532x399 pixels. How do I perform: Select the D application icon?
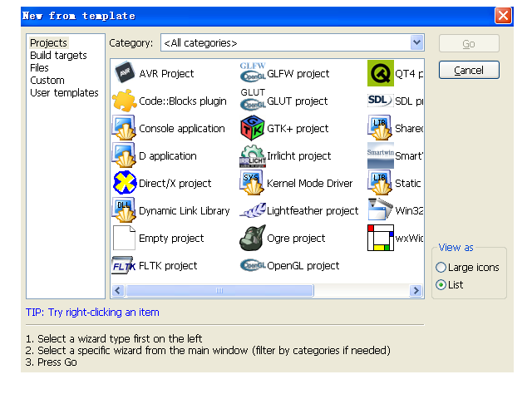coord(124,155)
